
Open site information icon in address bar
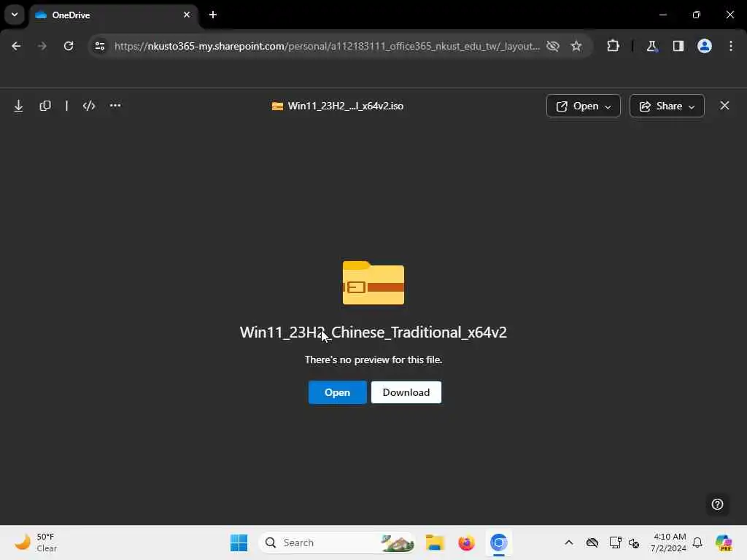[x=100, y=46]
